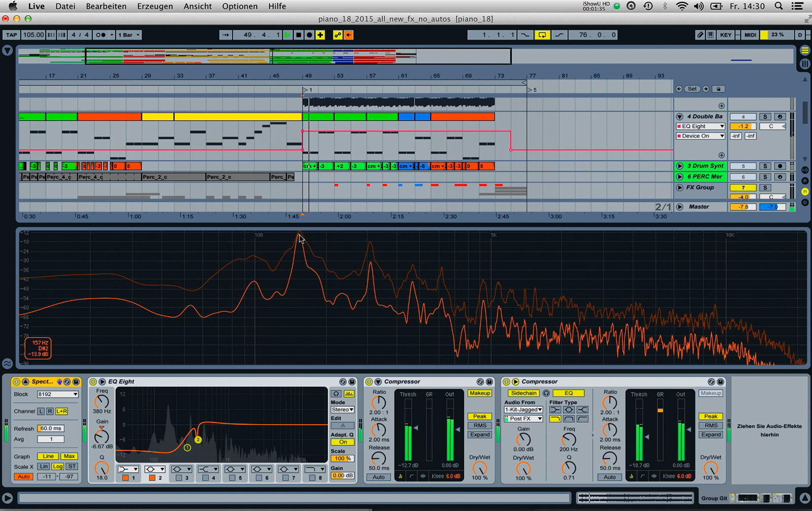The image size is (812, 511).
Task: Toggle EQ Eight audition headphone icon
Action: coord(336,394)
